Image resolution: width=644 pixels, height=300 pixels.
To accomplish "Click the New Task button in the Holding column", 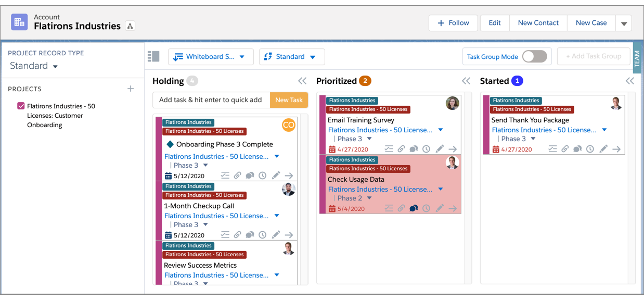I will click(289, 99).
